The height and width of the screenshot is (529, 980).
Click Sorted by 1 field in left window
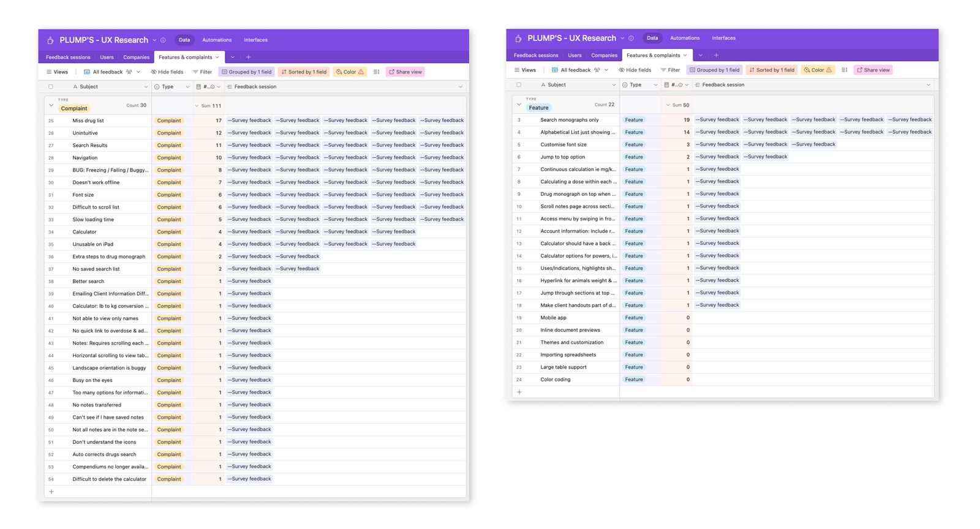click(x=304, y=72)
